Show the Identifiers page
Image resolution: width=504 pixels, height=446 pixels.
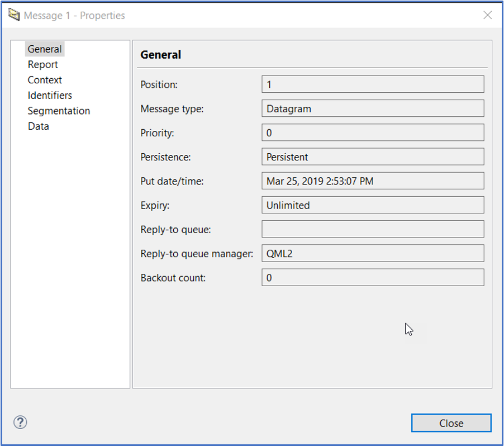pyautogui.click(x=50, y=96)
